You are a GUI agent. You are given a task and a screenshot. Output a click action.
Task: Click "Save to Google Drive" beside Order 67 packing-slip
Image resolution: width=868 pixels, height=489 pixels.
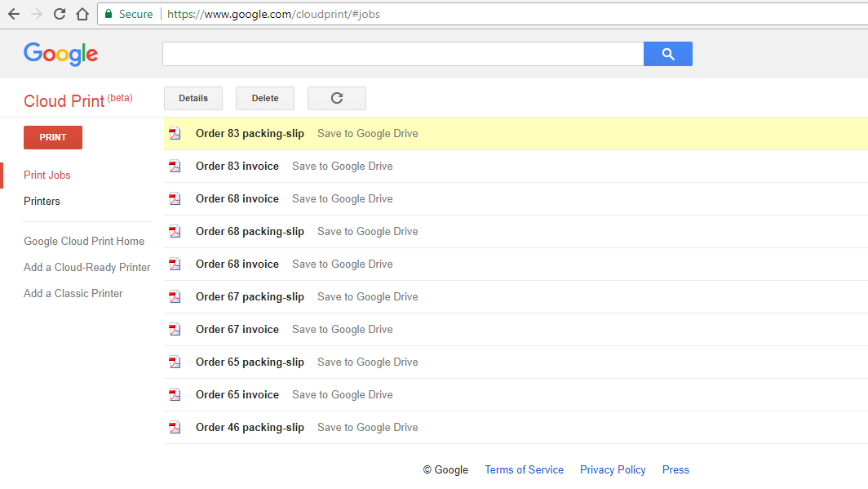pyautogui.click(x=368, y=297)
